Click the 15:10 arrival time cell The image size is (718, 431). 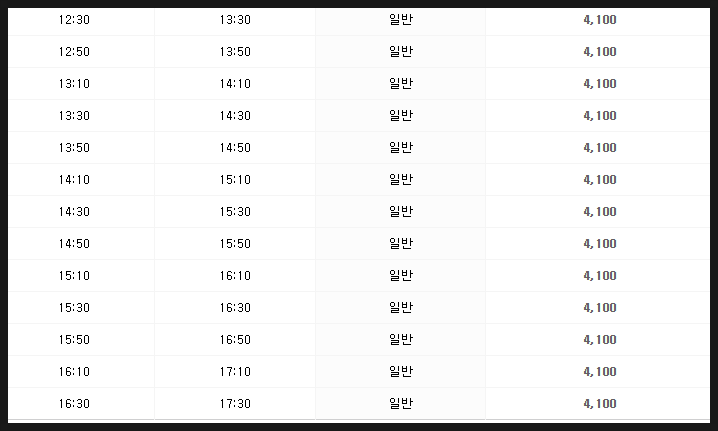click(235, 180)
